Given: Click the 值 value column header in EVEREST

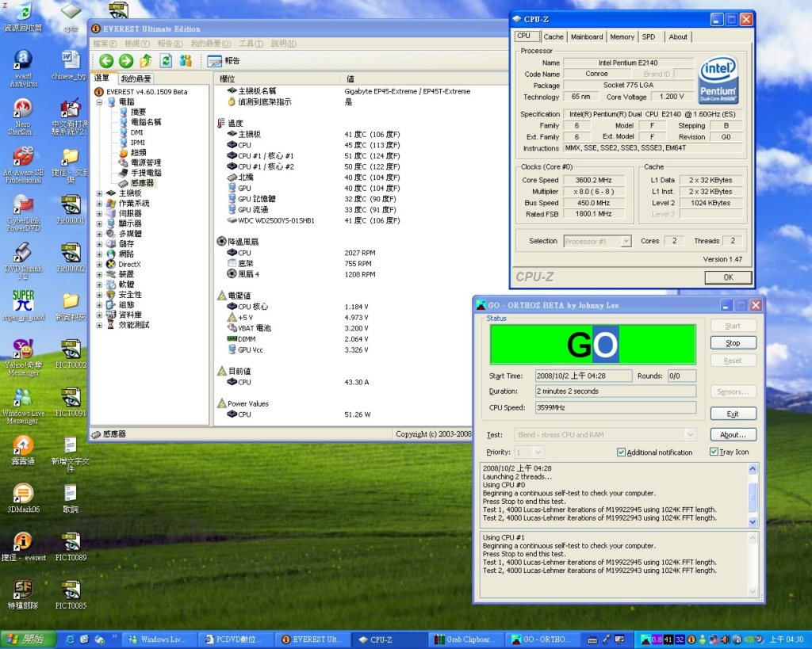Looking at the screenshot, I should click(x=425, y=78).
